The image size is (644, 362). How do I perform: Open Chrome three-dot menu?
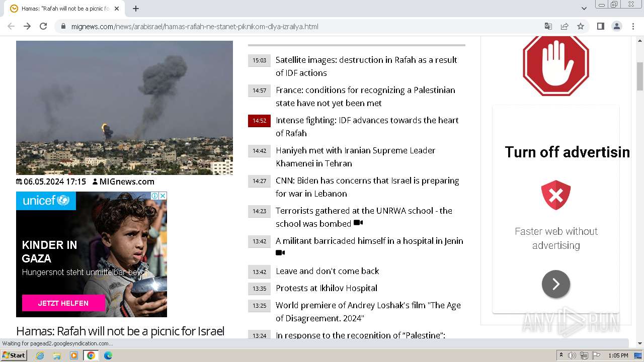tap(633, 26)
